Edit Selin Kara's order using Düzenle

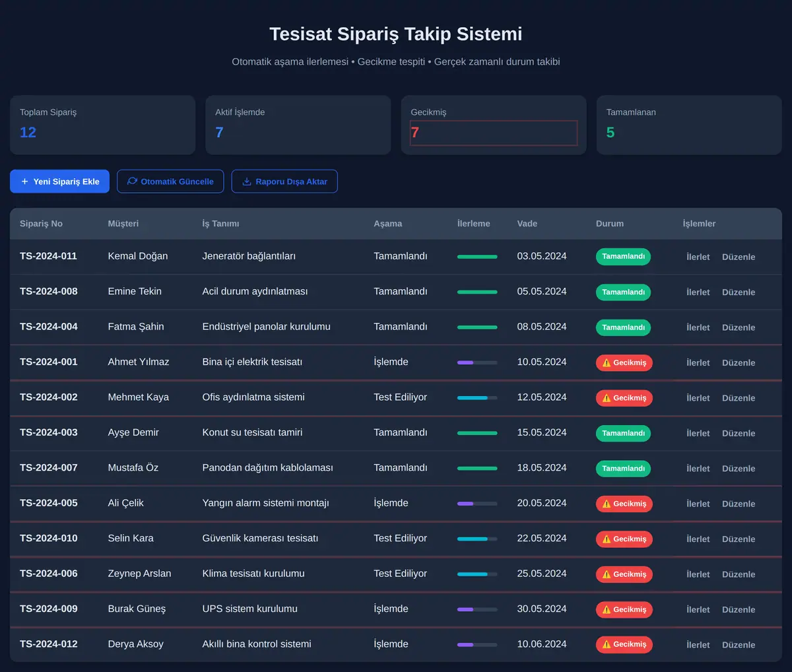(x=739, y=539)
